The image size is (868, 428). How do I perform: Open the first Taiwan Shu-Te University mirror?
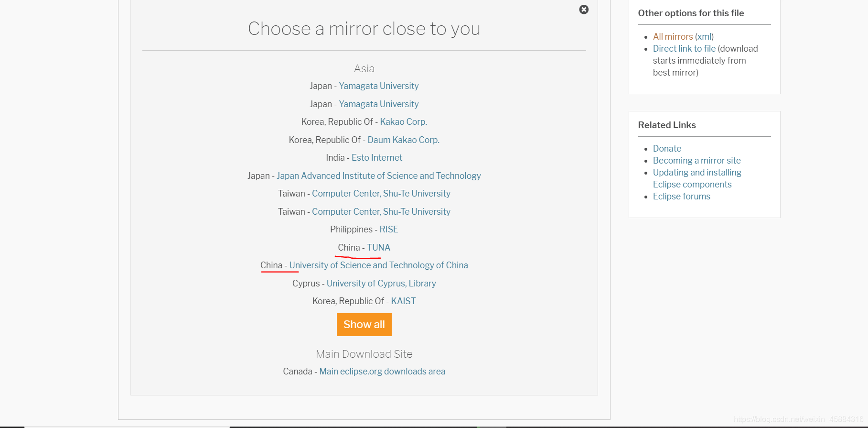point(381,194)
